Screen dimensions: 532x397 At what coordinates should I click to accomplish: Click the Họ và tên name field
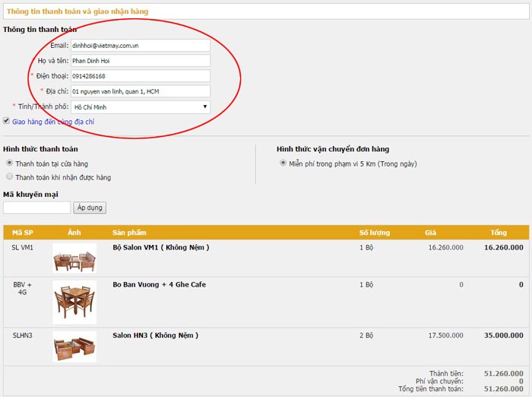[x=141, y=61]
